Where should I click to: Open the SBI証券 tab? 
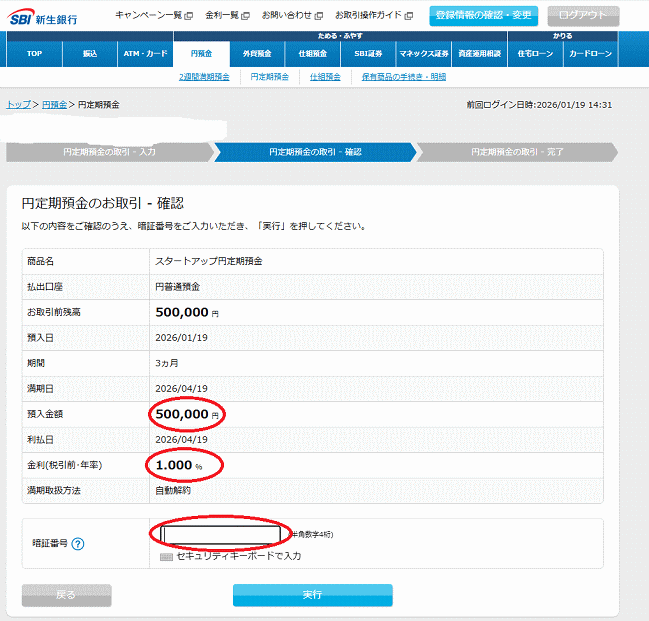coord(367,54)
